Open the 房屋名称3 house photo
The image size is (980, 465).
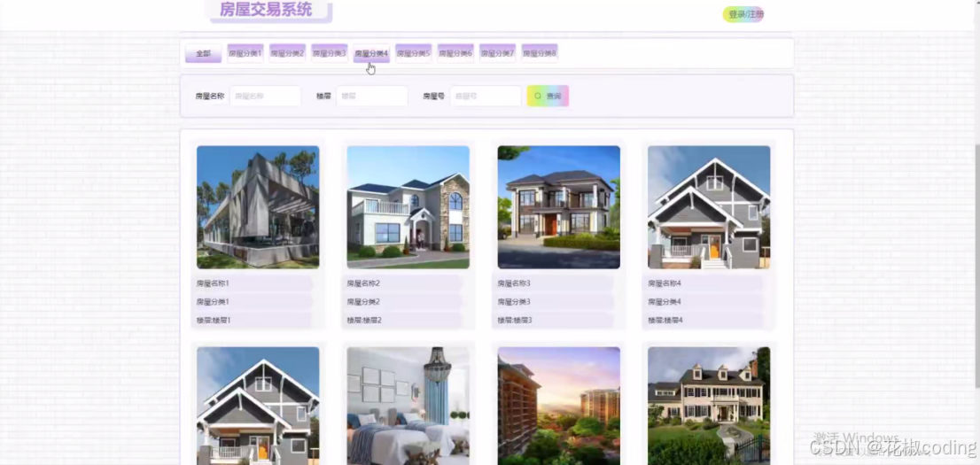click(559, 207)
